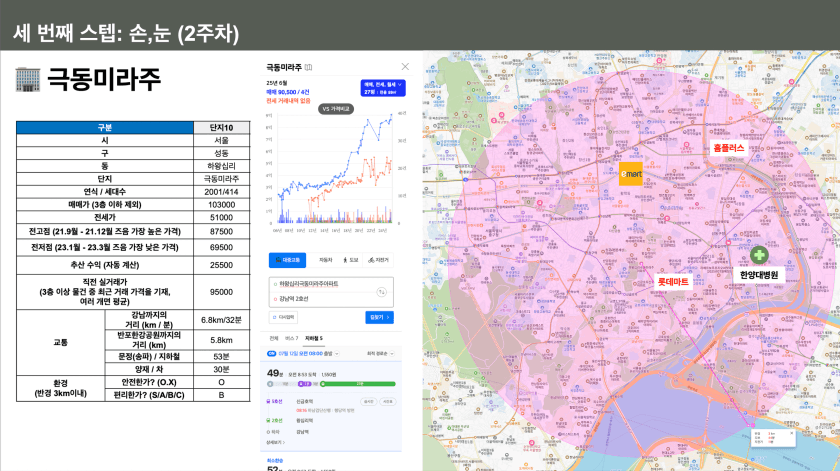This screenshot has height=471, width=840.
Task: Close the 극동미라주 info panel
Action: point(405,66)
